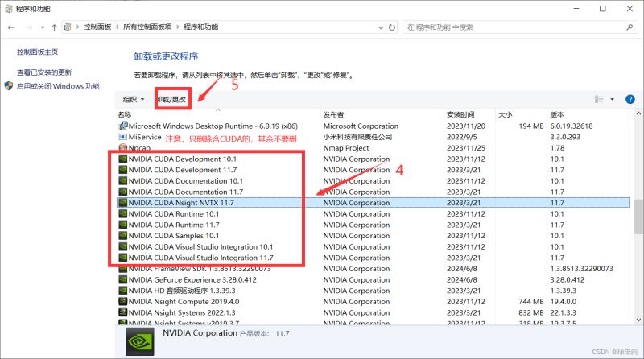The image size is (644, 359).
Task: Sort by the 发布者 column header
Action: 333,114
